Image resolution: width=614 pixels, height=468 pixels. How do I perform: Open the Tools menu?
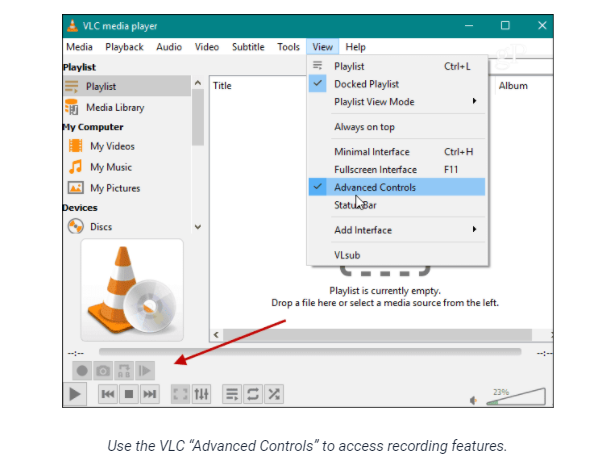pyautogui.click(x=288, y=47)
